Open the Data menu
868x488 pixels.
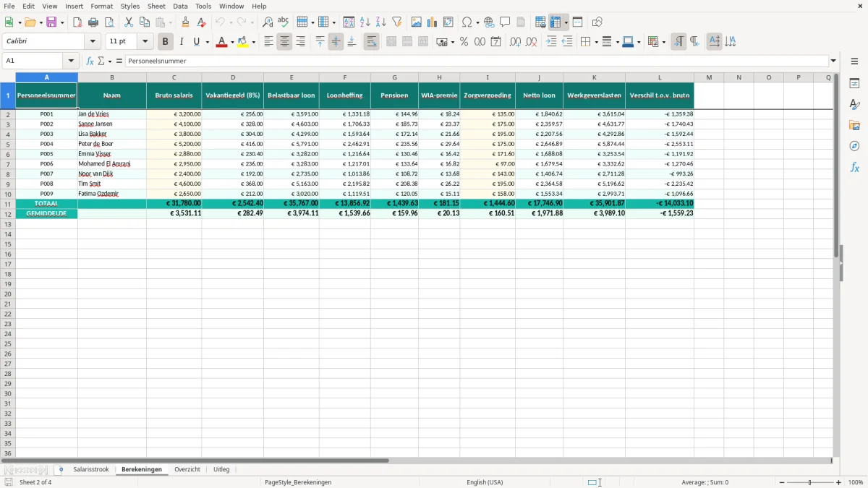pos(180,6)
